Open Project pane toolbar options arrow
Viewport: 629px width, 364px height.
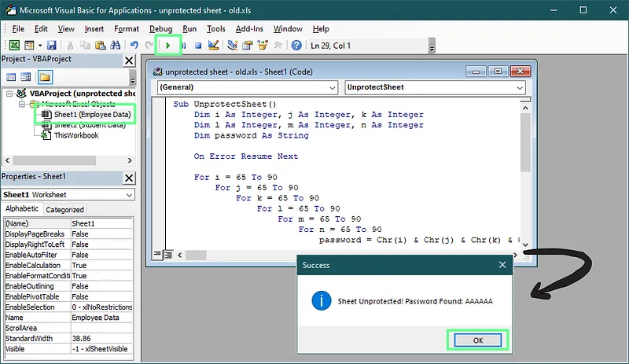pyautogui.click(x=133, y=78)
